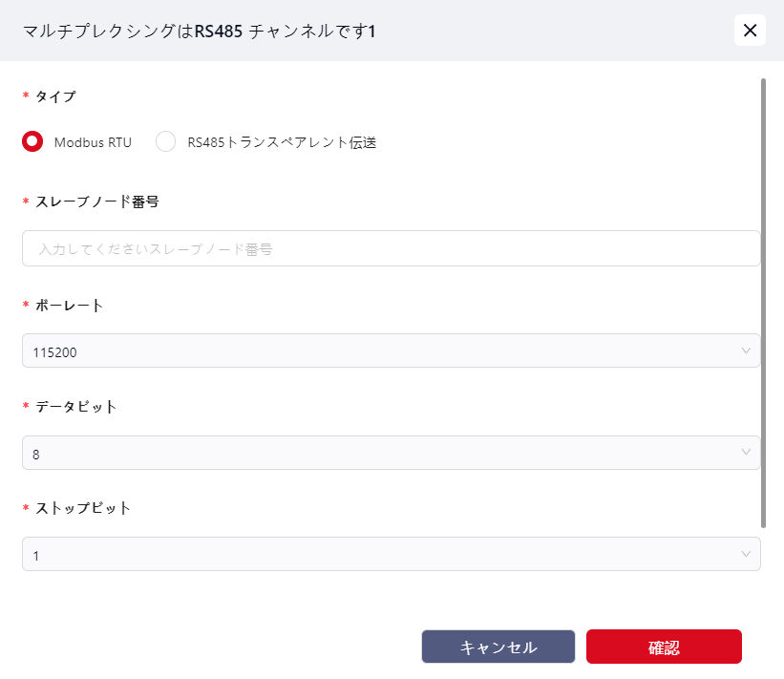The image size is (784, 679).
Task: Choose the RS485トランスペアレント伝送 radio option
Action: pyautogui.click(x=166, y=142)
